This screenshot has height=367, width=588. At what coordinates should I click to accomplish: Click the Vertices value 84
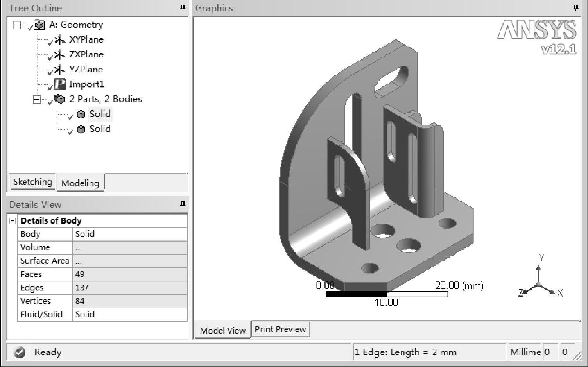130,301
